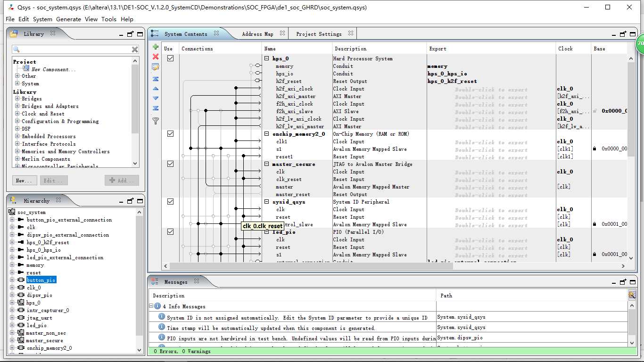Click the Move to top arrow icon
This screenshot has height=362, width=644.
pyautogui.click(x=156, y=79)
